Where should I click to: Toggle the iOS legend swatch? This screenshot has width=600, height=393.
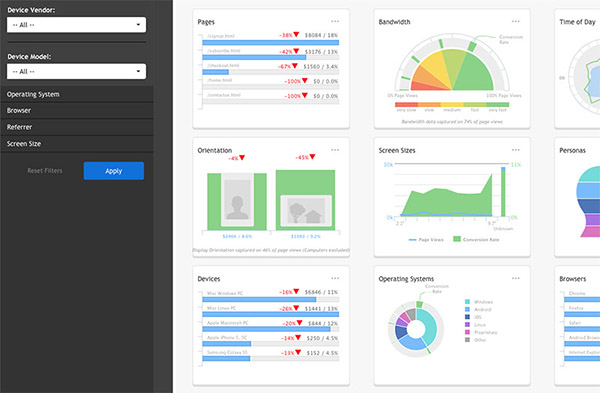coord(467,317)
